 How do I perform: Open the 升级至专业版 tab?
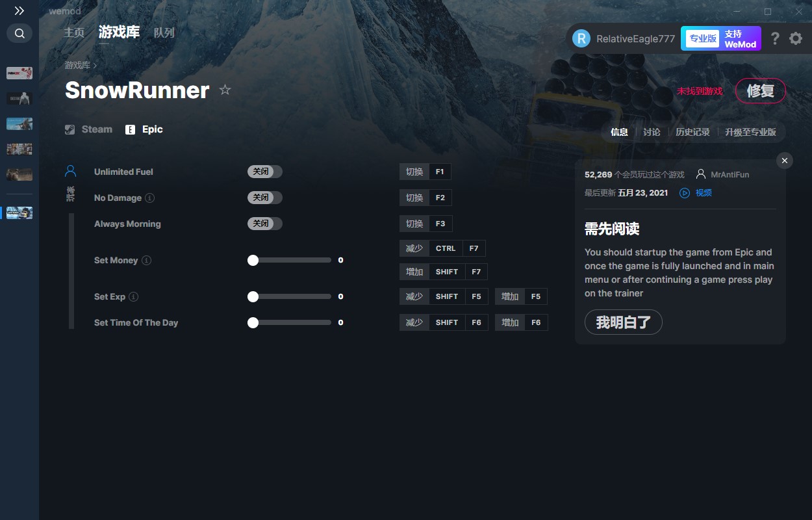pyautogui.click(x=750, y=132)
